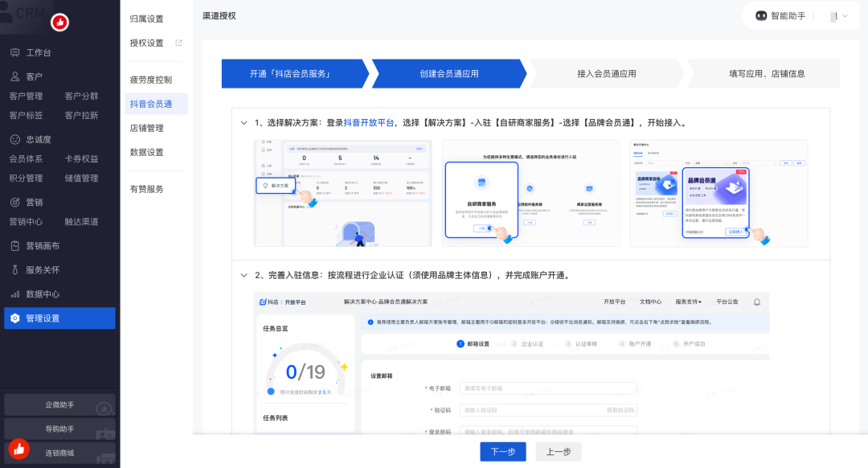The height and width of the screenshot is (468, 868).
Task: Click the red thumbs-up logo at top
Action: click(x=59, y=23)
